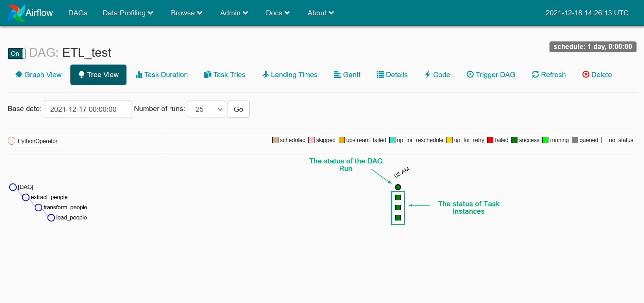Screen dimensions: 644x303
Task: Open the DAGs menu item
Action: pos(78,13)
